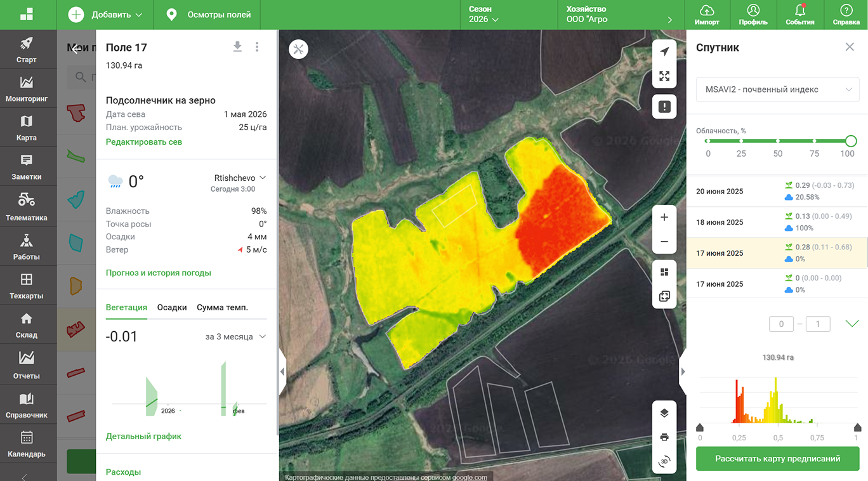
Task: Switch map to 3D view
Action: coord(664,461)
